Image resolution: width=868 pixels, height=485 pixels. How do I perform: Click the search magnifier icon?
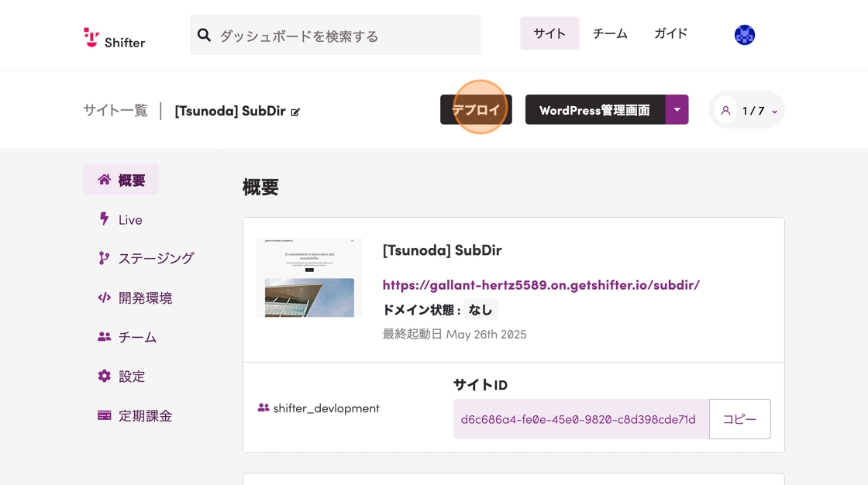click(x=205, y=36)
